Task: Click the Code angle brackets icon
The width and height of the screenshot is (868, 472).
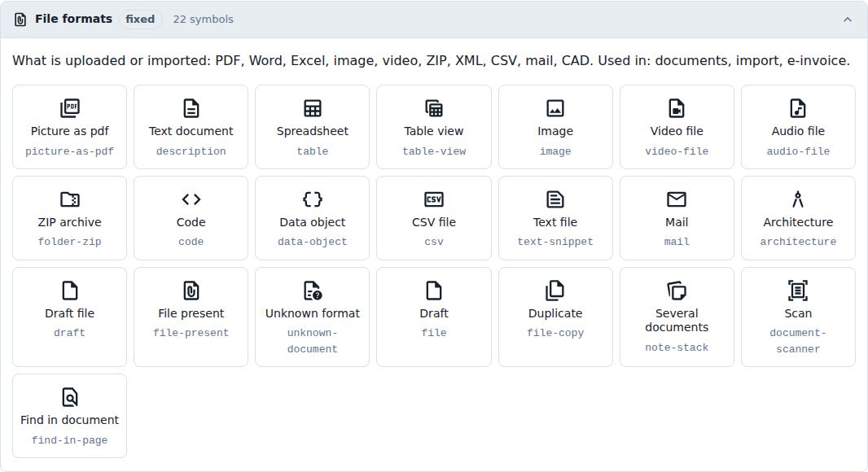Action: tap(191, 199)
